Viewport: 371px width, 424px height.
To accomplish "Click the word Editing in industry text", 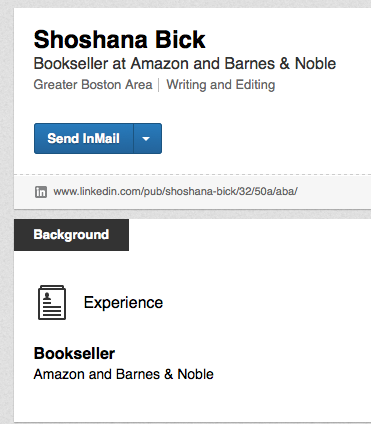I will pyautogui.click(x=255, y=85).
